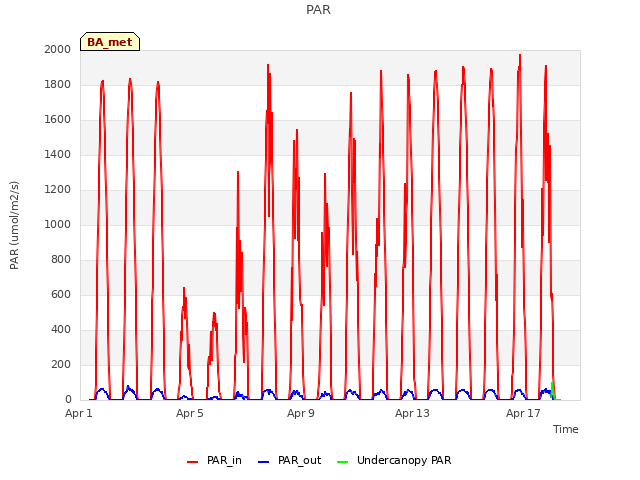Click the 1800 y-axis tick label
The image size is (640, 480).
click(x=58, y=84)
